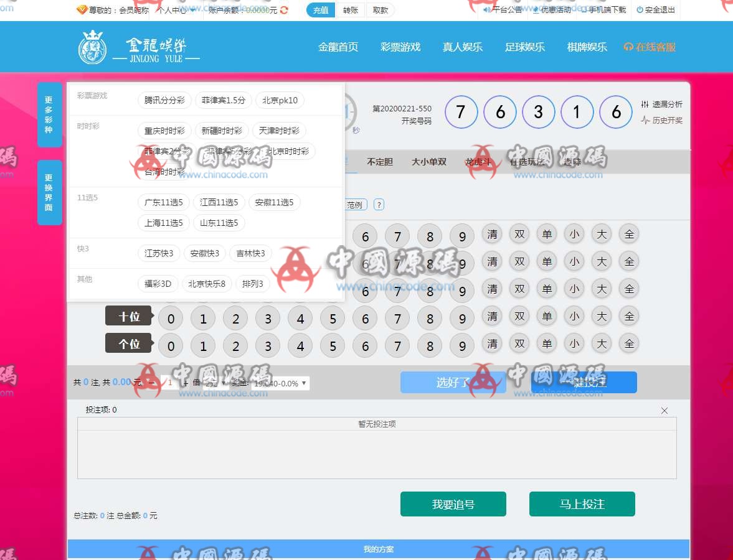Open 金龍首页 in navigation
The width and height of the screenshot is (733, 560).
[338, 47]
